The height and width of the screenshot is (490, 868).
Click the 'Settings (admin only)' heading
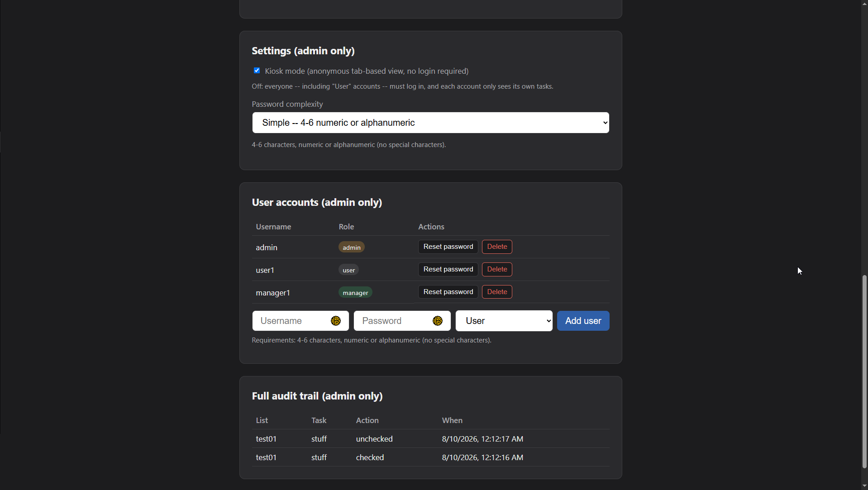(x=303, y=51)
